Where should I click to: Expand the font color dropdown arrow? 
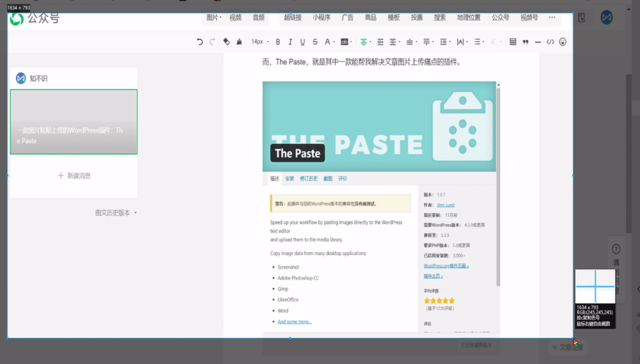click(335, 42)
